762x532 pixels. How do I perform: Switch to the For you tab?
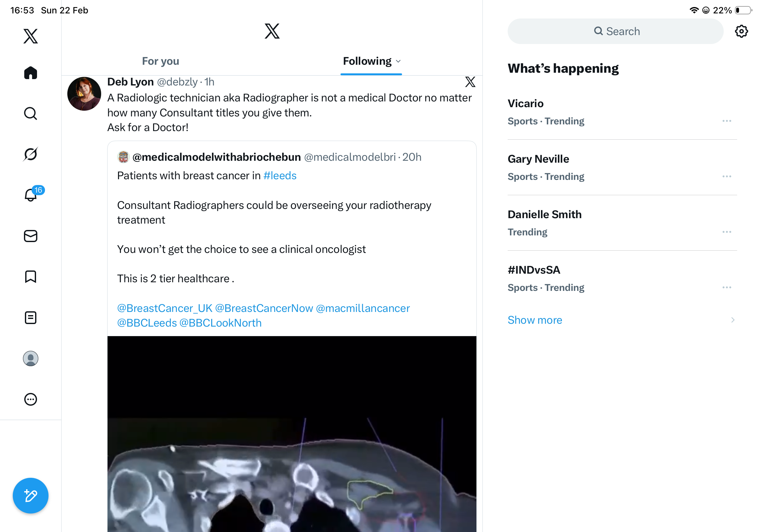point(161,61)
